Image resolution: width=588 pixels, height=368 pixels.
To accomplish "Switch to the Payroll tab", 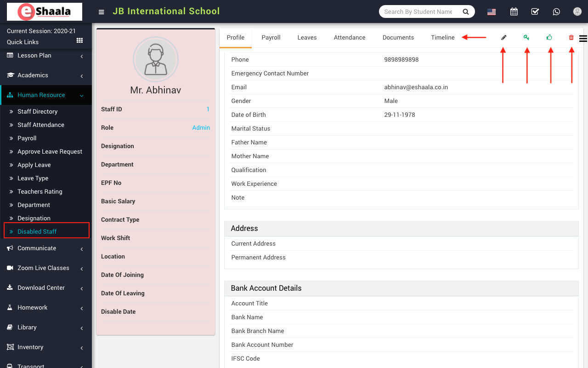I will pyautogui.click(x=271, y=38).
